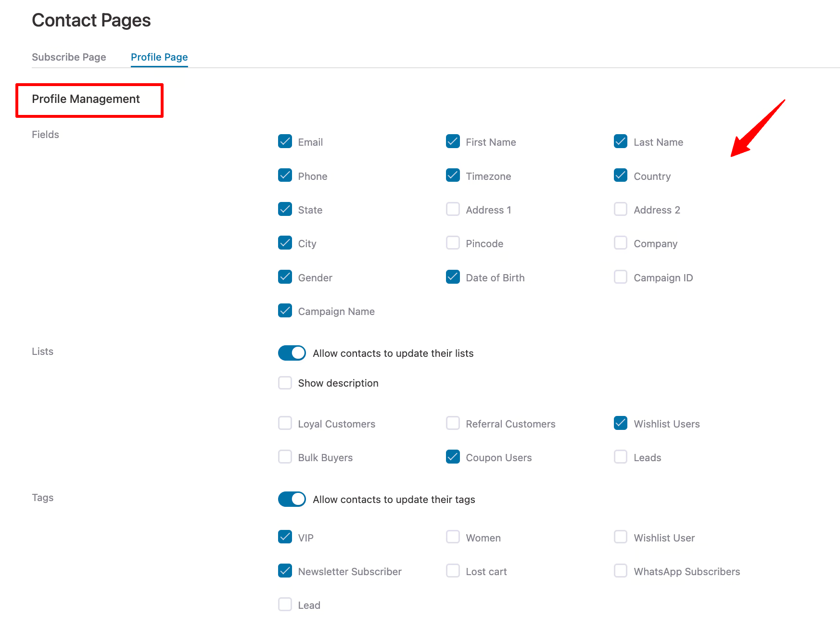Viewport: 840px width, 641px height.
Task: Enable the Address 1 field
Action: pos(453,209)
